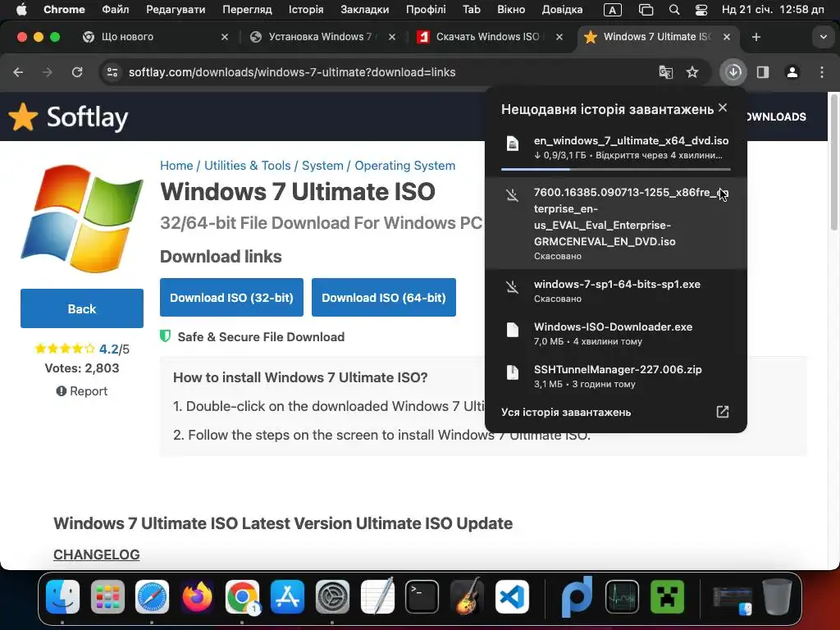Viewport: 840px width, 630px height.
Task: Click the Softlay star logo
Action: [x=23, y=116]
